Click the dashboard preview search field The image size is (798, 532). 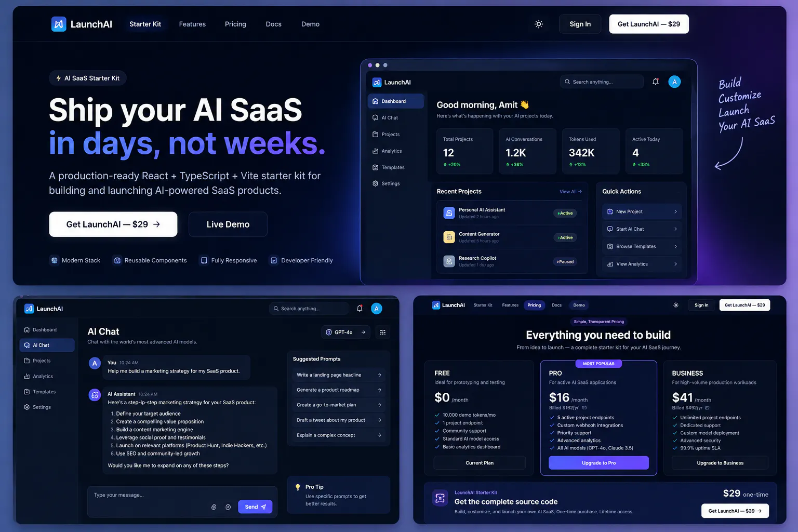pos(602,82)
